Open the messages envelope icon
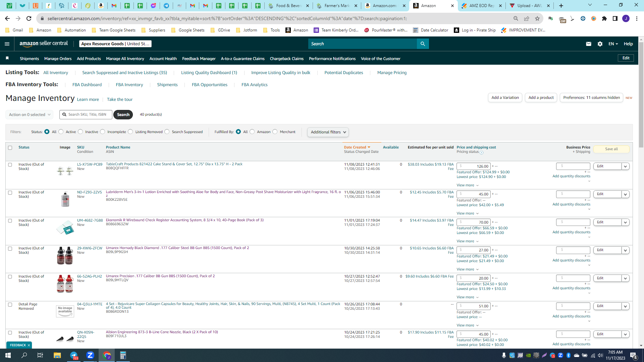This screenshot has height=362, width=644. point(589,44)
